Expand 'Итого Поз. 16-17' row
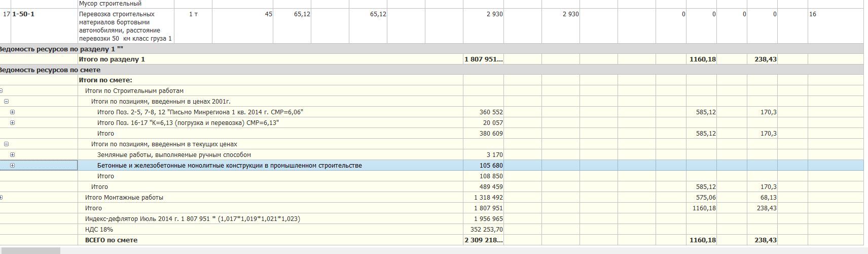The height and width of the screenshot is (254, 868). click(12, 123)
